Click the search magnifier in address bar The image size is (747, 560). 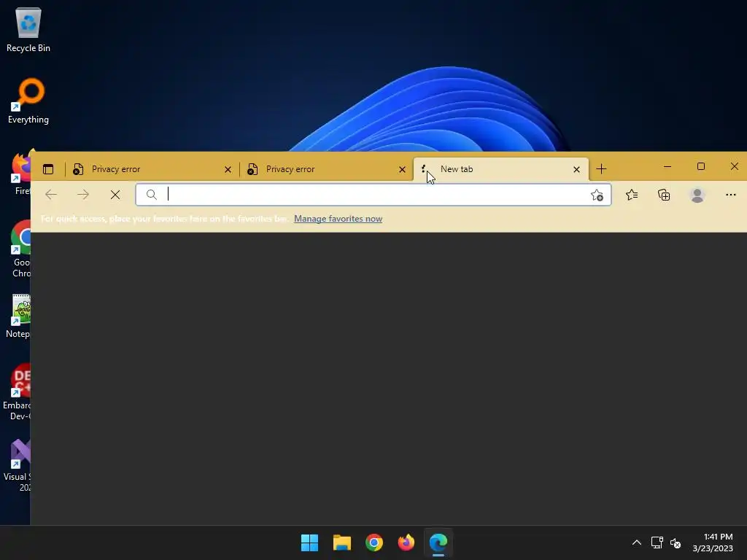(x=152, y=194)
